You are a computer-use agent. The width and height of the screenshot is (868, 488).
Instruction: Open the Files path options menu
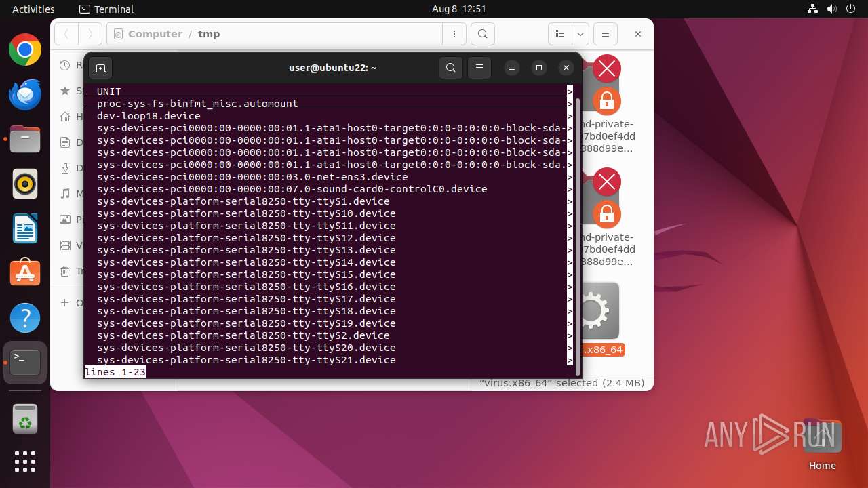coord(454,34)
